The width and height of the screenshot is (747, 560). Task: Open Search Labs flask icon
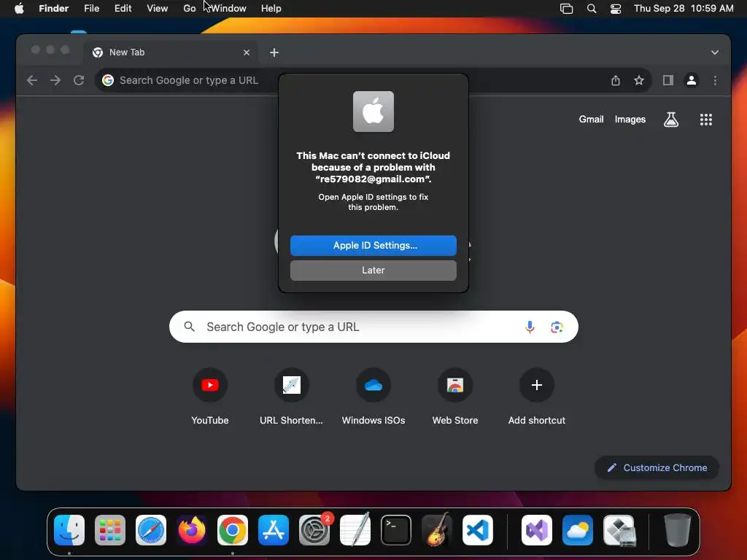coord(671,120)
